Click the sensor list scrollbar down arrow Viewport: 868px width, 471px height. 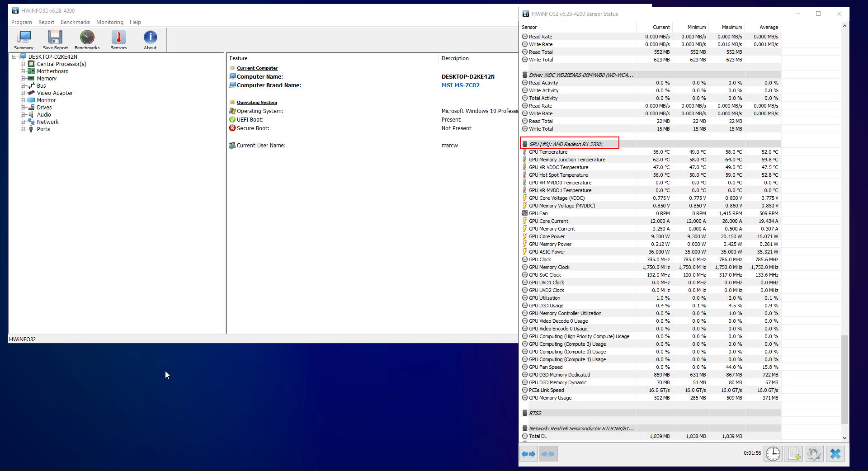coord(844,438)
